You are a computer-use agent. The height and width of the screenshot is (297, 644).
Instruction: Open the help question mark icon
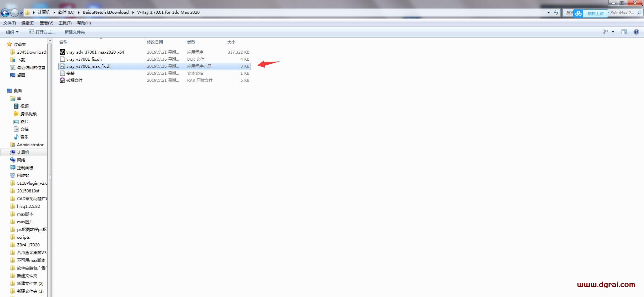click(636, 32)
